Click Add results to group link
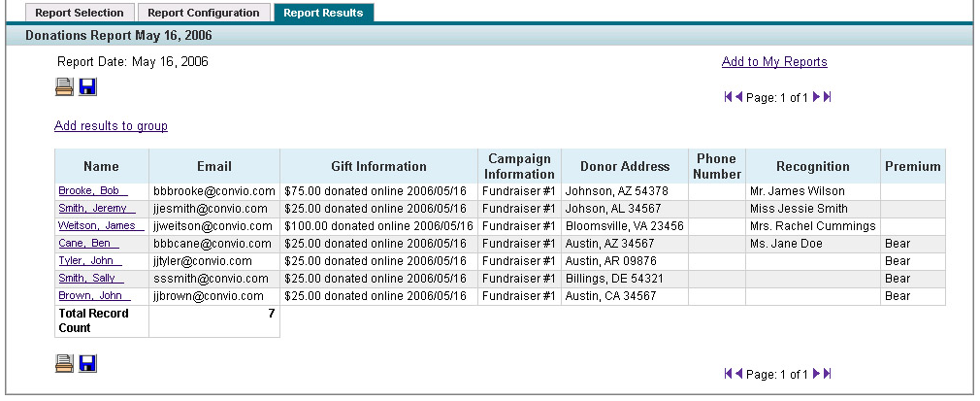The width and height of the screenshot is (980, 401). point(111,126)
